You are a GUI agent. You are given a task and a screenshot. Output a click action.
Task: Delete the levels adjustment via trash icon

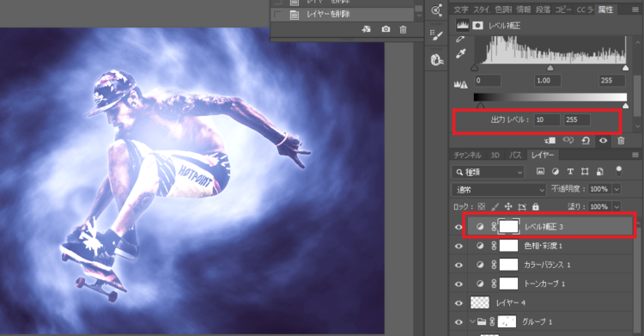(621, 141)
